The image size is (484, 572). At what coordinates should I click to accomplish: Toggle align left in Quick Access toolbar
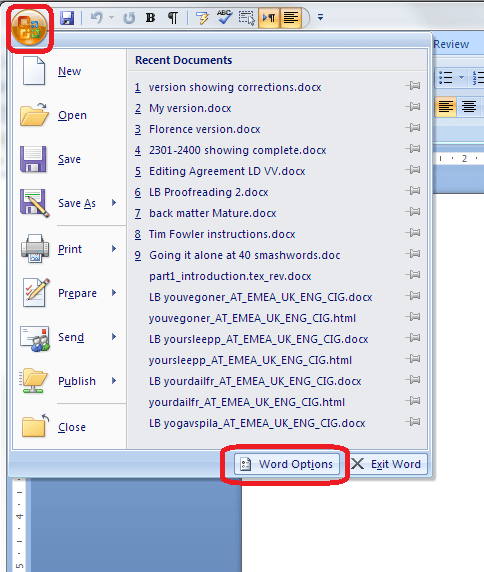pos(291,18)
